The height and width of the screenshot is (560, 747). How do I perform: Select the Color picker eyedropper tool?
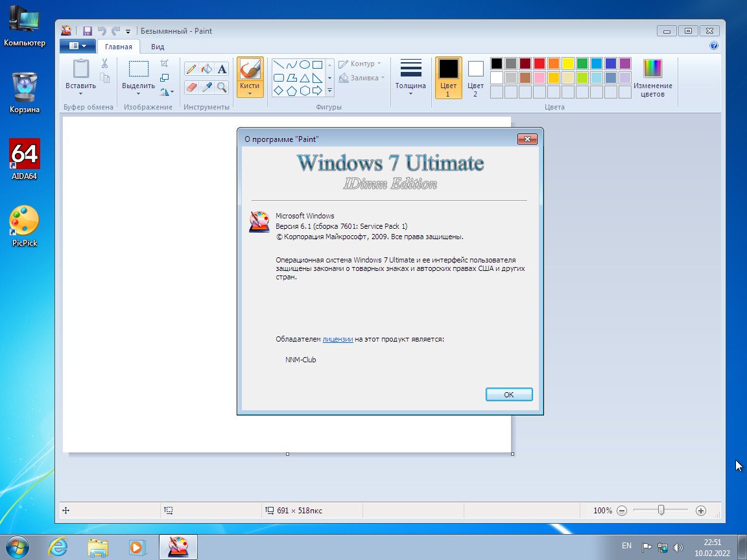tap(207, 87)
